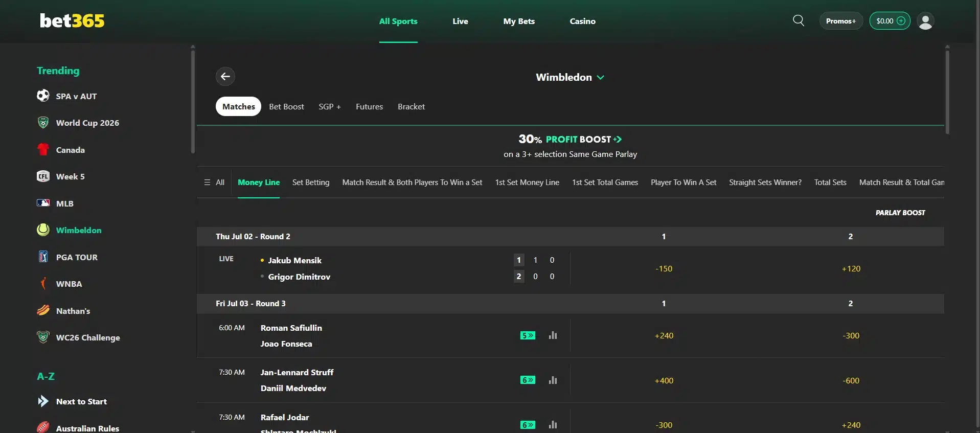The width and height of the screenshot is (980, 433).
Task: Bet Jodar's opponent at +240
Action: (x=851, y=425)
